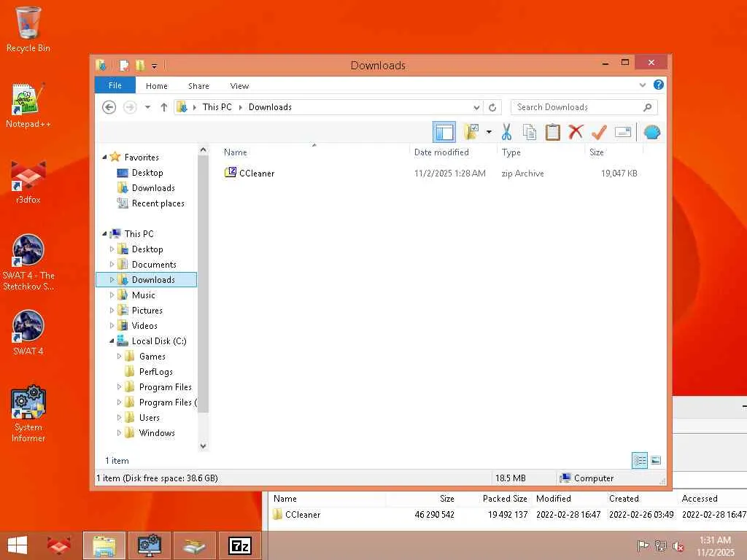Viewport: 747px width, 560px height.
Task: Switch to the Share ribbon tab
Action: coord(198,86)
